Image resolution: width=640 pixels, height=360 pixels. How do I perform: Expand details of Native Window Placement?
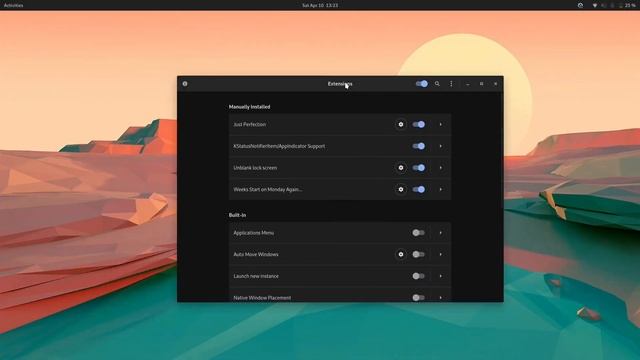[440, 298]
